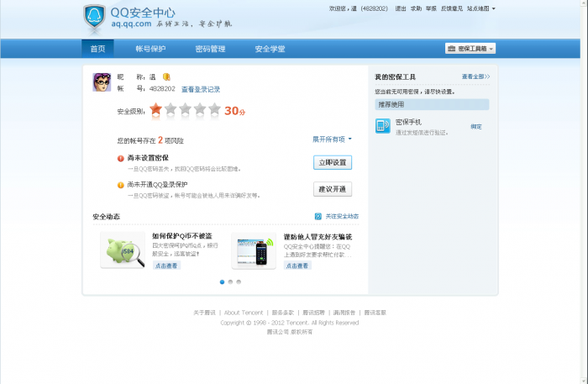Select the third carousel dot
This screenshot has width=588, height=384.
(x=239, y=282)
